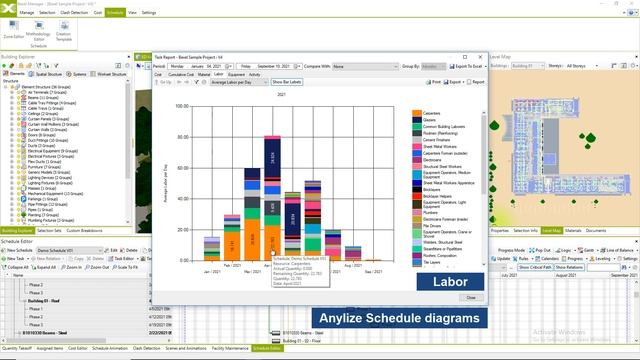This screenshot has height=360, width=640.
Task: Switch to the Schedule Animation bottom tab
Action: click(x=110, y=348)
